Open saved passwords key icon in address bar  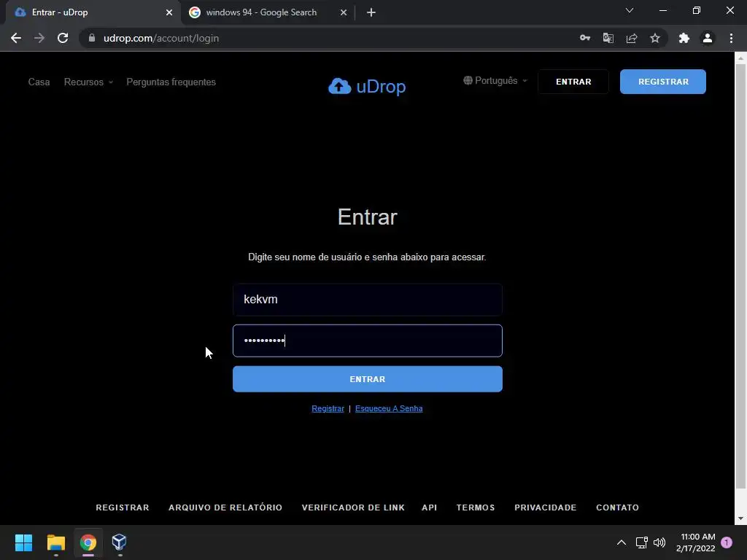click(x=585, y=38)
